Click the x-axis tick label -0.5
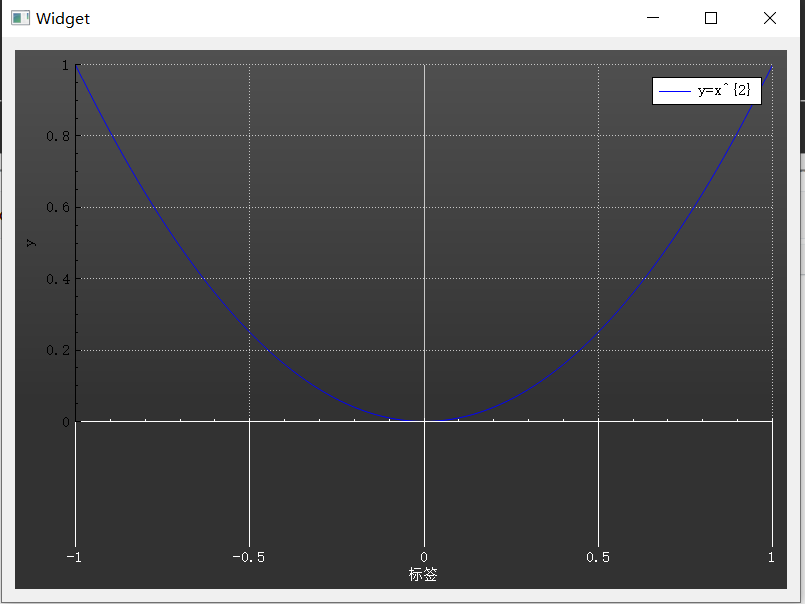The width and height of the screenshot is (805, 604). coord(248,557)
